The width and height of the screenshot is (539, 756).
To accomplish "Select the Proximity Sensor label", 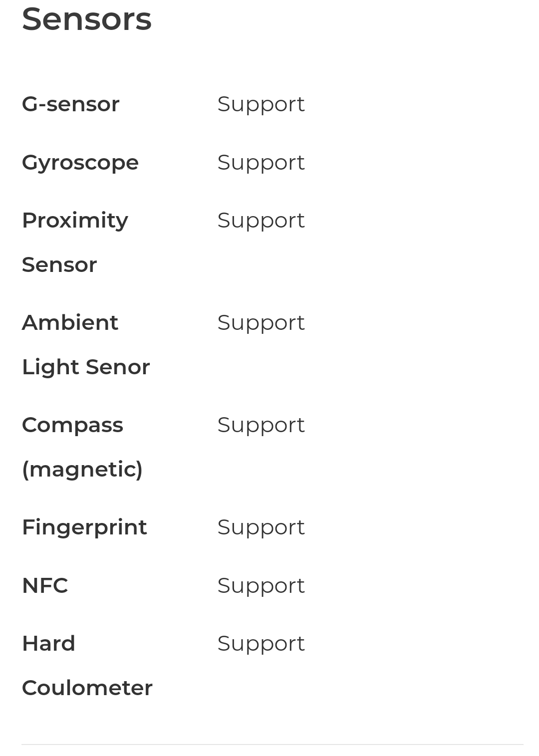I will pos(75,243).
